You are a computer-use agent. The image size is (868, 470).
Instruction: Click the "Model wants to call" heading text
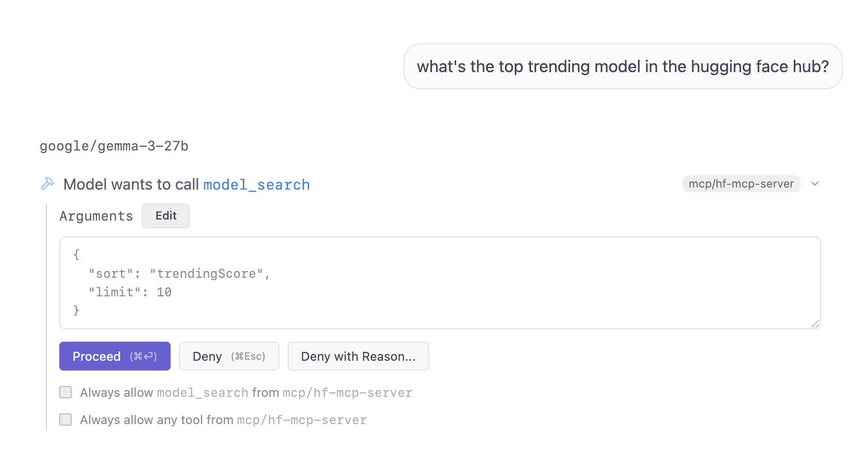click(131, 184)
